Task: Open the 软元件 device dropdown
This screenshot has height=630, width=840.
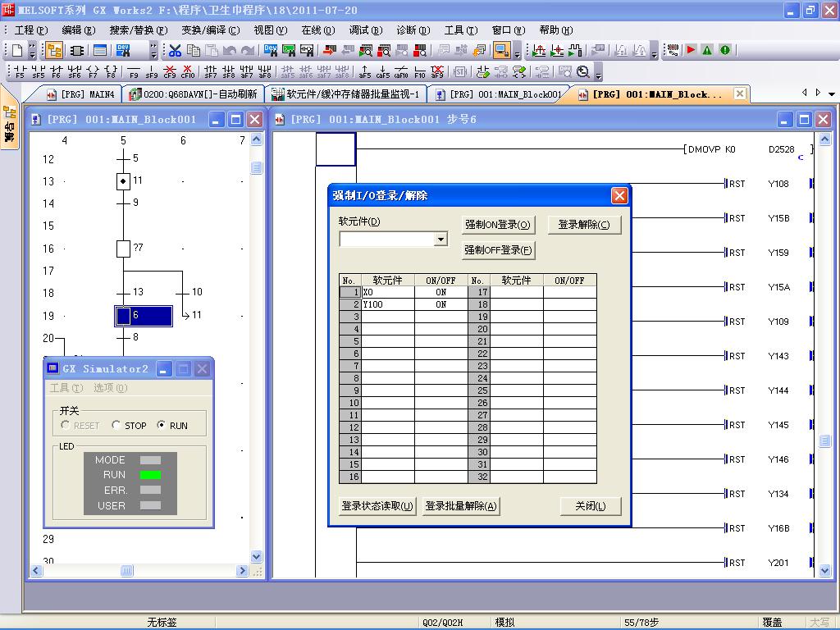Action: click(441, 240)
